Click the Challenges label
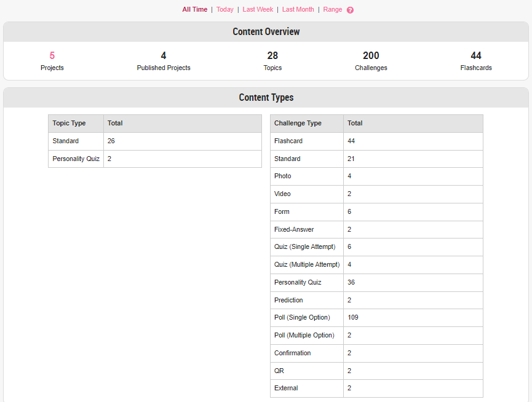 pos(371,68)
